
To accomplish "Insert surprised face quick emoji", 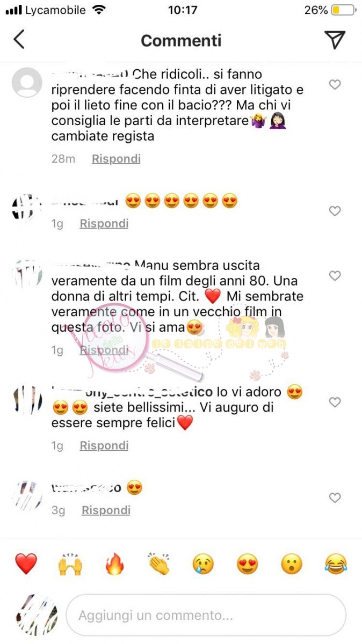I will tap(292, 564).
